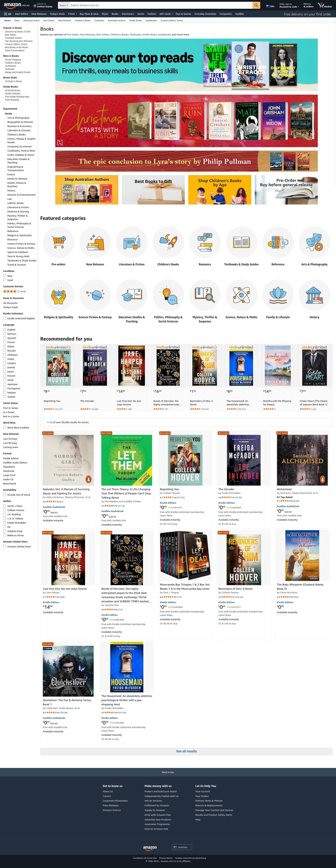This screenshot has height=868, width=336.
Task: Tick the German language checkbox
Action: [5, 334]
